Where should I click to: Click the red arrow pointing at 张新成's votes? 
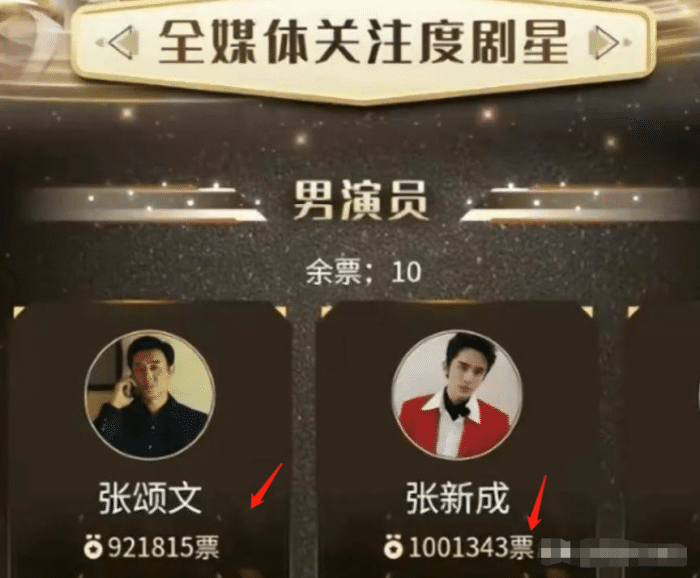[537, 503]
